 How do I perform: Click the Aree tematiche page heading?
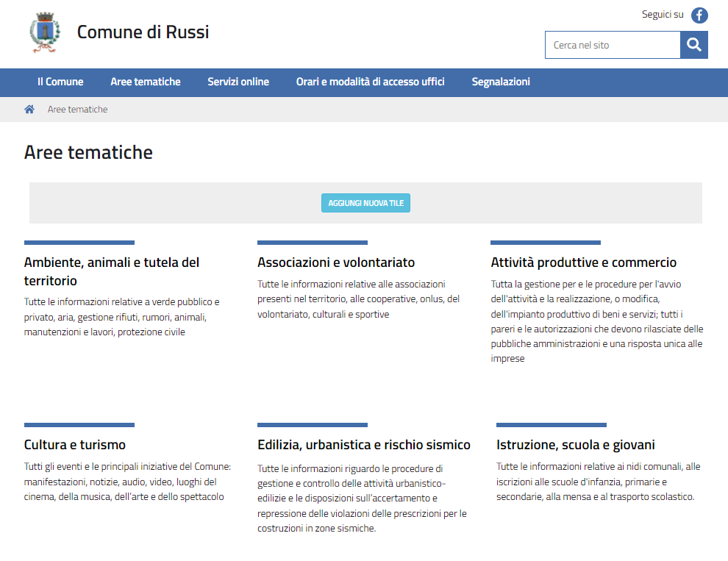88,152
